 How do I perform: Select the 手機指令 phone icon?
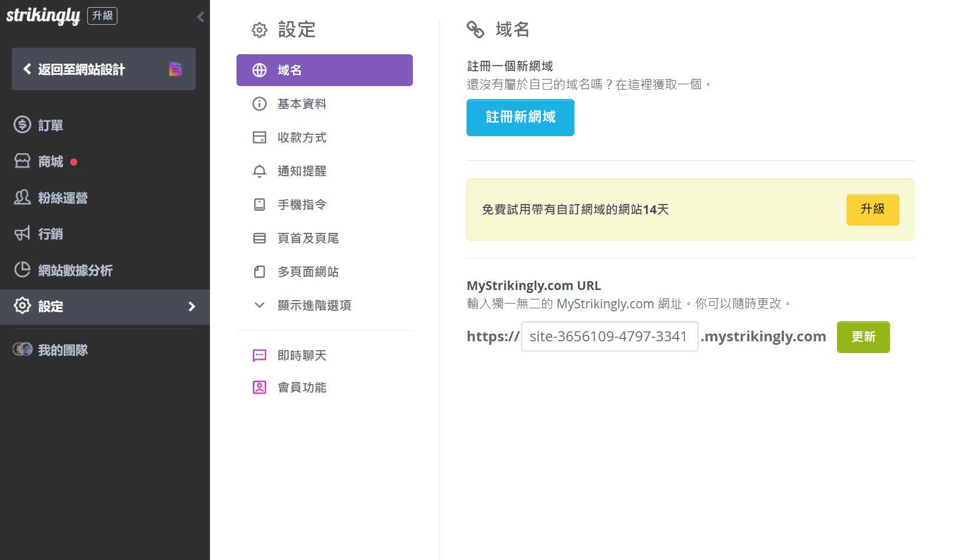pos(258,204)
